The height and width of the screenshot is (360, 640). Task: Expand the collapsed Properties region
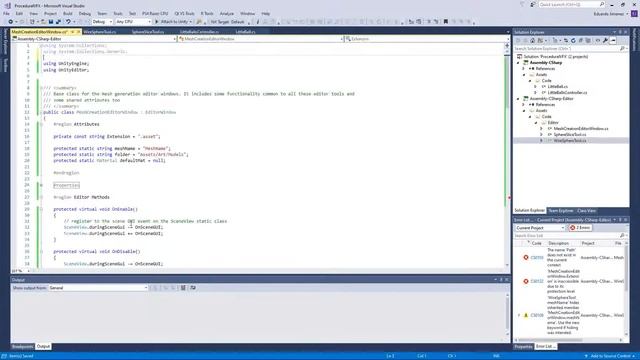tap(41, 185)
